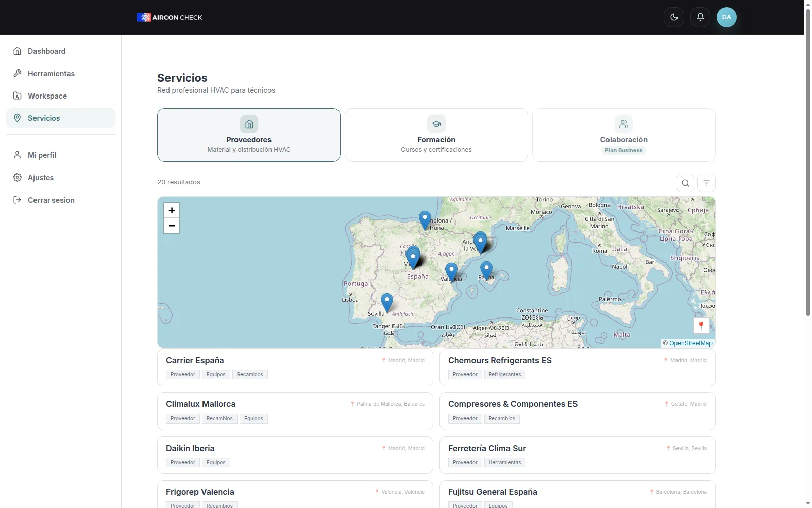Open Herramientas in sidebar
The height and width of the screenshot is (508, 812).
60,73
